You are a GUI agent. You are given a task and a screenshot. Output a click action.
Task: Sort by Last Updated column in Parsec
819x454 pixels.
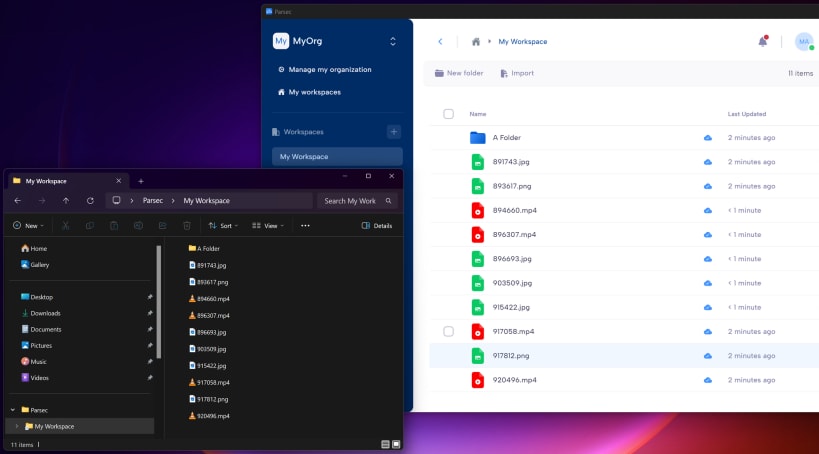(x=746, y=114)
